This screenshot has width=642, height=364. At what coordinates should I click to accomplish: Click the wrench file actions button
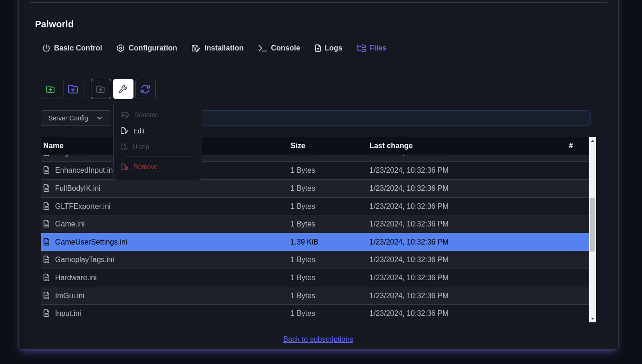(123, 89)
